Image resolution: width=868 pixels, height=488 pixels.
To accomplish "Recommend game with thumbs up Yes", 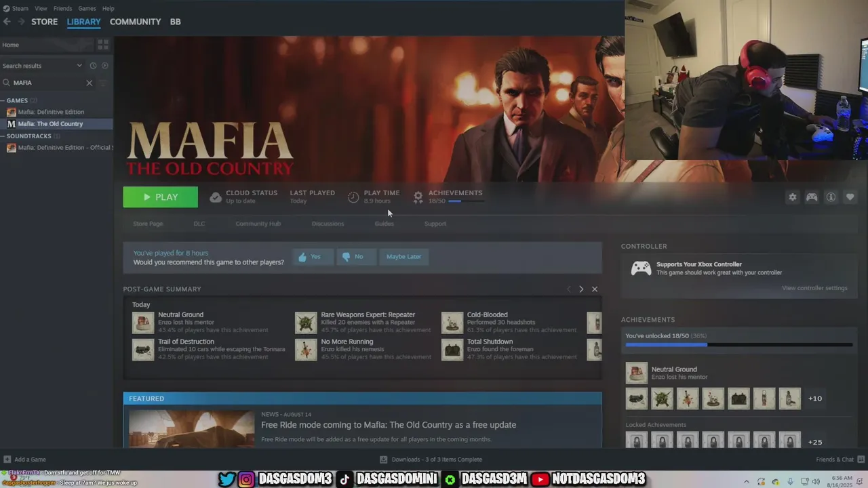I will (313, 257).
